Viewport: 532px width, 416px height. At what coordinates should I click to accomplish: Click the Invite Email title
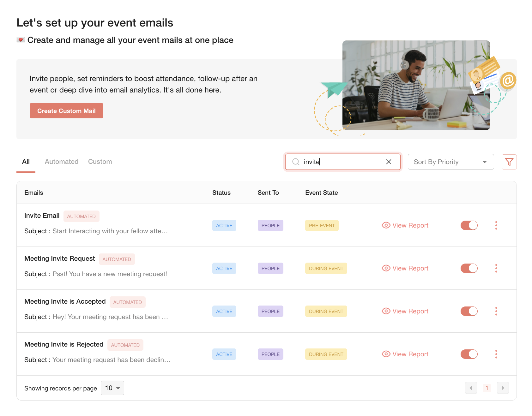pyautogui.click(x=42, y=216)
